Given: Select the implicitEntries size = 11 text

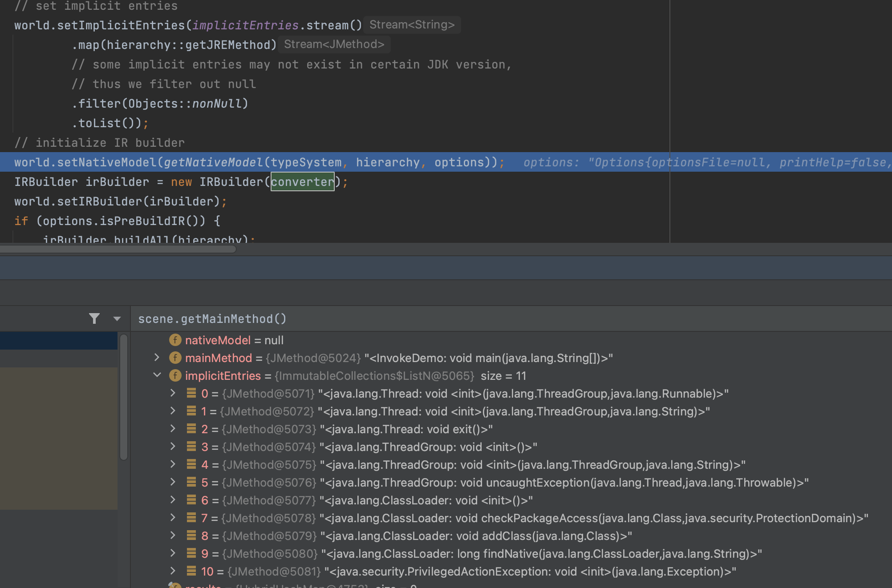Looking at the screenshot, I should 503,376.
